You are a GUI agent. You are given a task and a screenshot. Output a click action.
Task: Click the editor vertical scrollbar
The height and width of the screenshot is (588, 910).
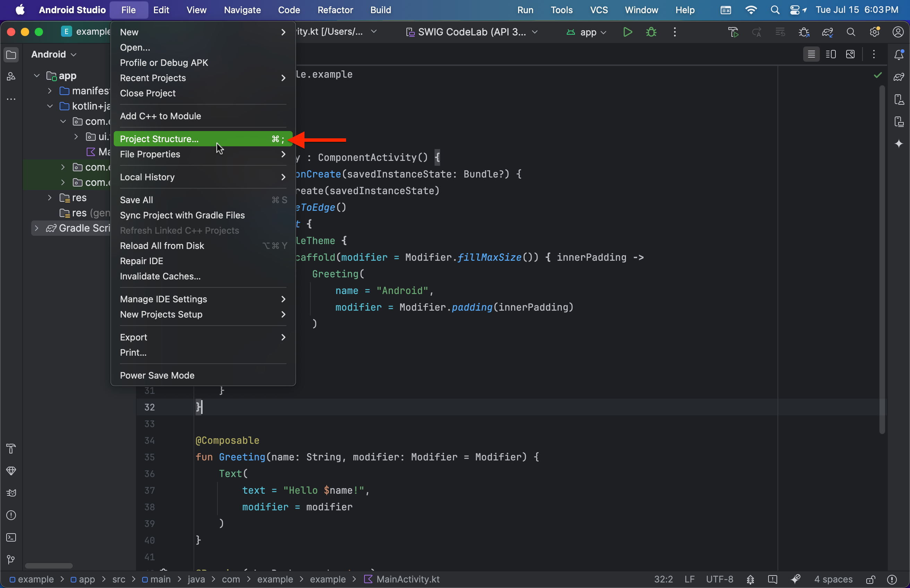point(882,260)
